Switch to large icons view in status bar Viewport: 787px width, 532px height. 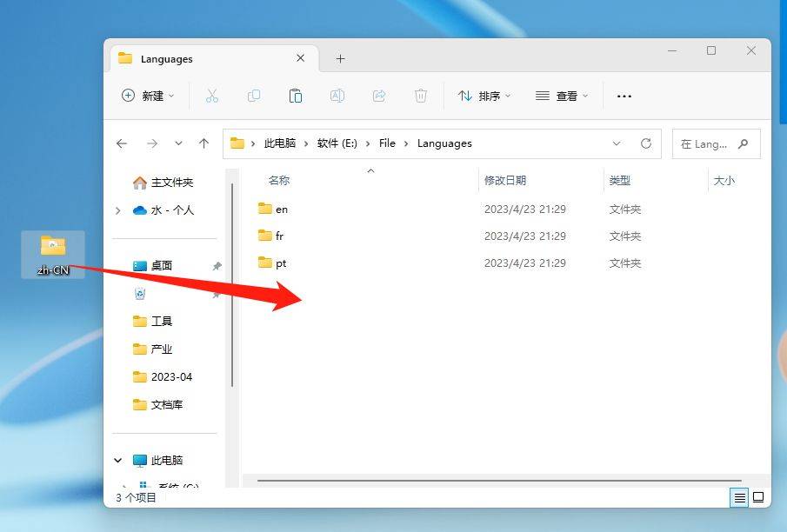[x=758, y=497]
